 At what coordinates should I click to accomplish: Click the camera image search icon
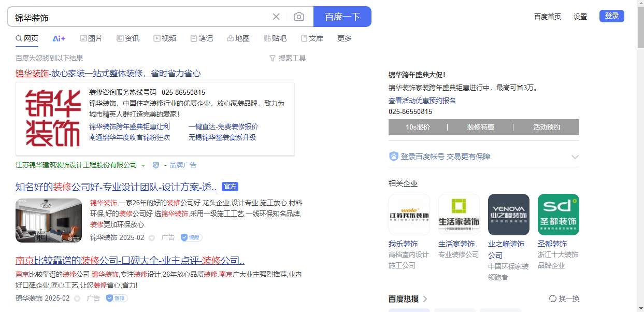pyautogui.click(x=299, y=17)
